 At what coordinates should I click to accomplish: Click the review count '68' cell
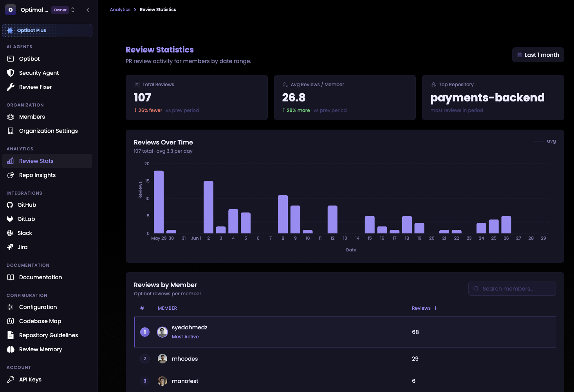415,332
